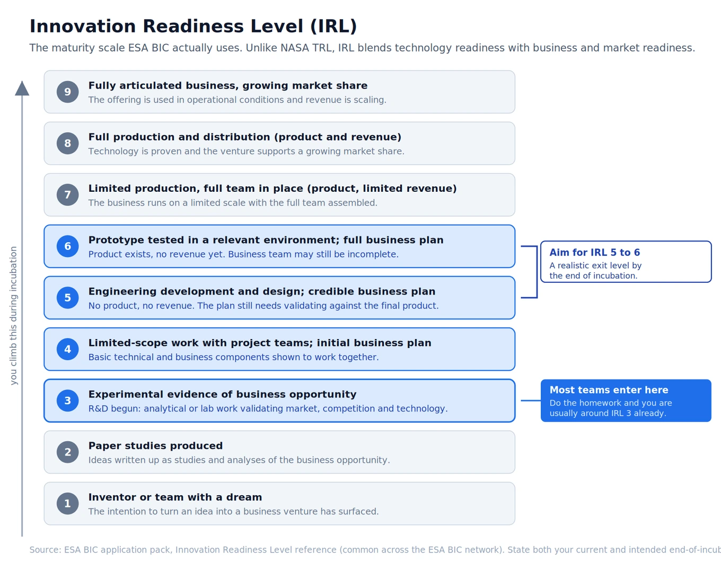
Task: Click 'Technology is proven and the venture' description
Action: click(246, 152)
